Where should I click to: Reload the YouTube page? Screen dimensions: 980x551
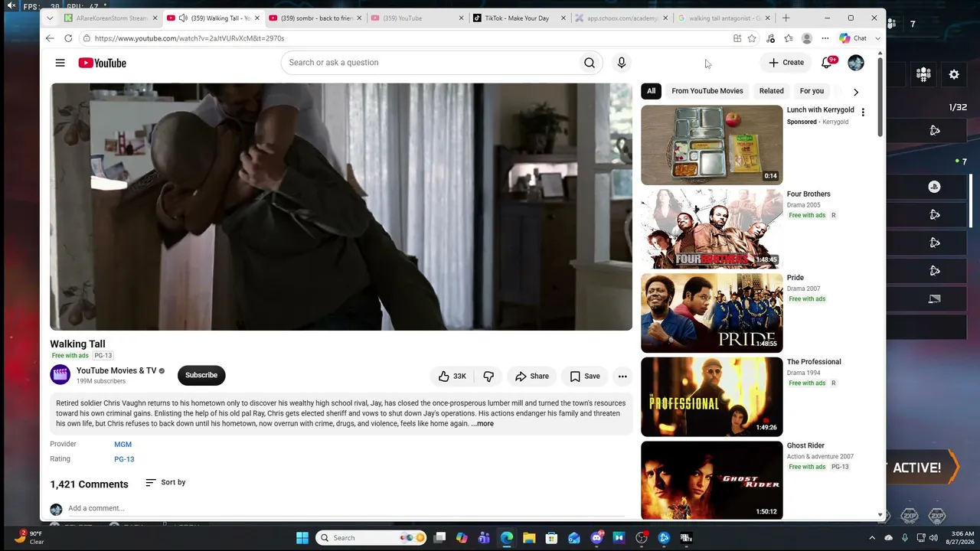click(68, 38)
